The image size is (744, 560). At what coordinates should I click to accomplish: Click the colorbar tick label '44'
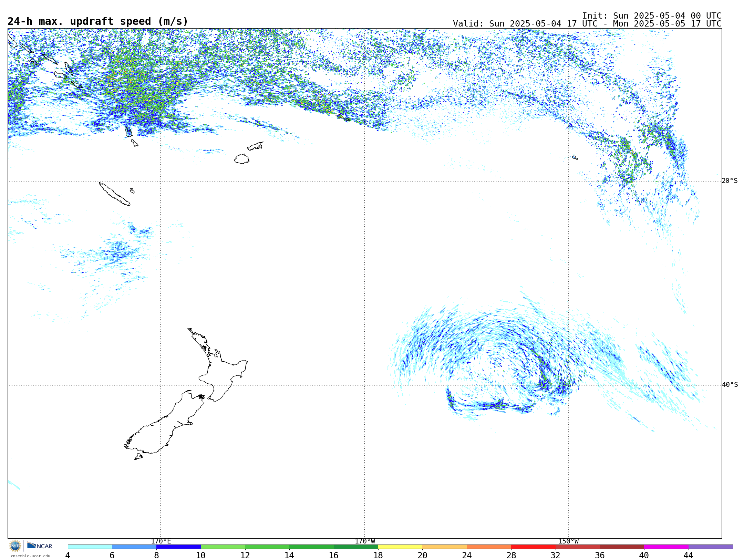[x=689, y=555]
